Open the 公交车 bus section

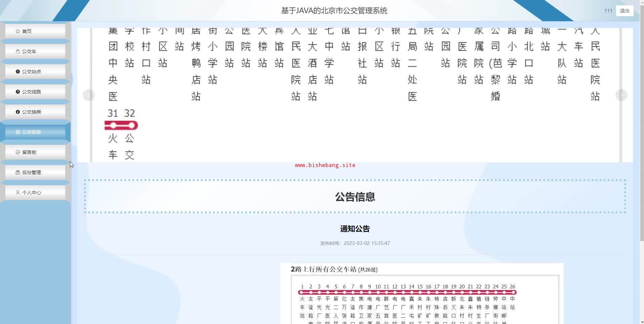pyautogui.click(x=35, y=51)
